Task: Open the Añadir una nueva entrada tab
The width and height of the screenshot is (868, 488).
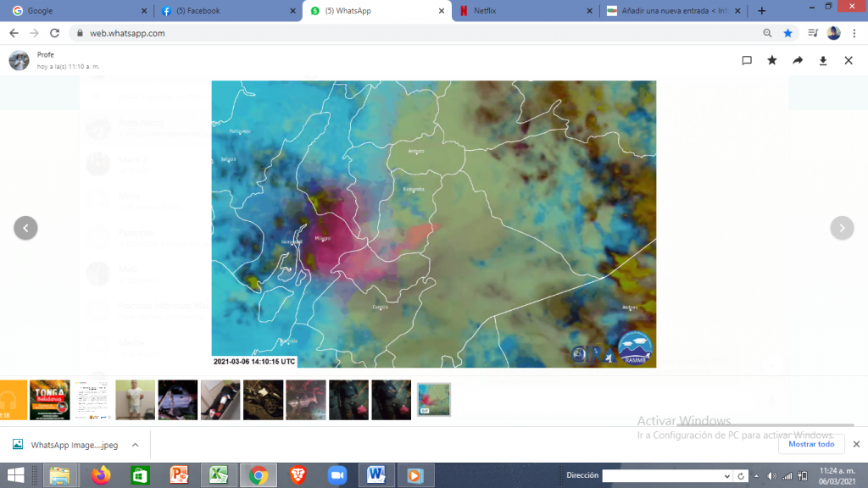Action: pos(673,11)
